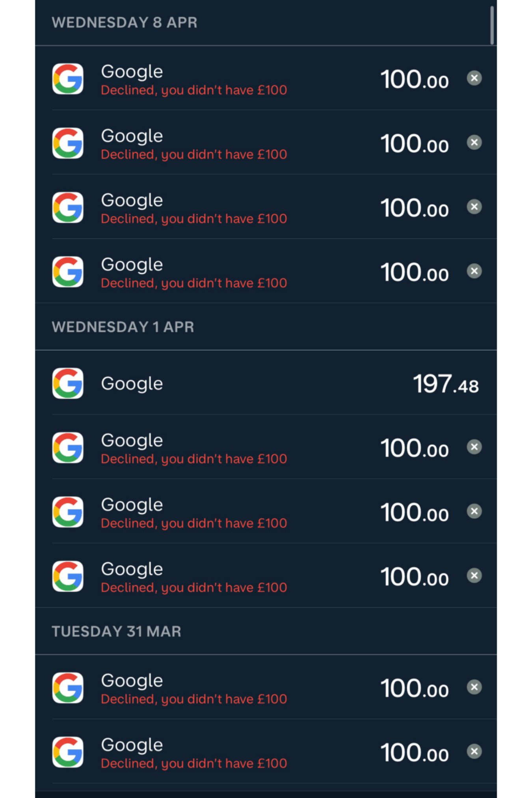The image size is (532, 798).
Task: Click the vertical scrollbar thumb at top right
Action: pos(492,25)
